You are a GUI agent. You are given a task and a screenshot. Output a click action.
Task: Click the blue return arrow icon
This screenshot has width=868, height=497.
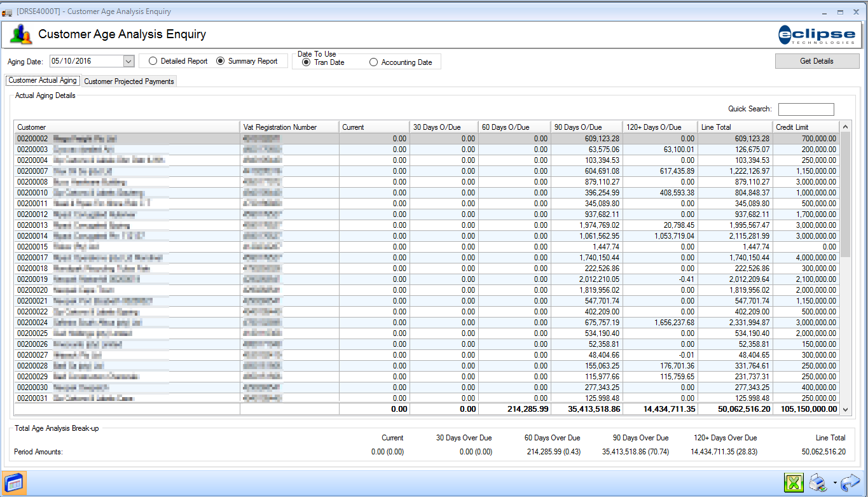click(x=850, y=482)
